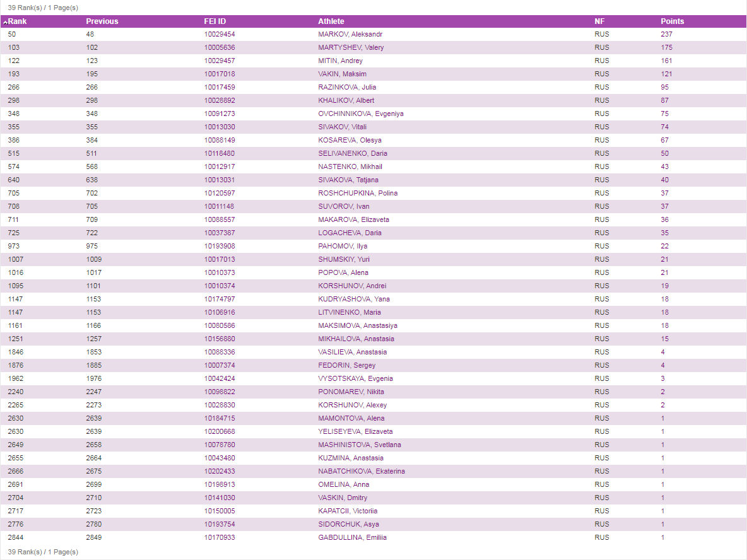Open athlete MITIN, Andrey

340,61
